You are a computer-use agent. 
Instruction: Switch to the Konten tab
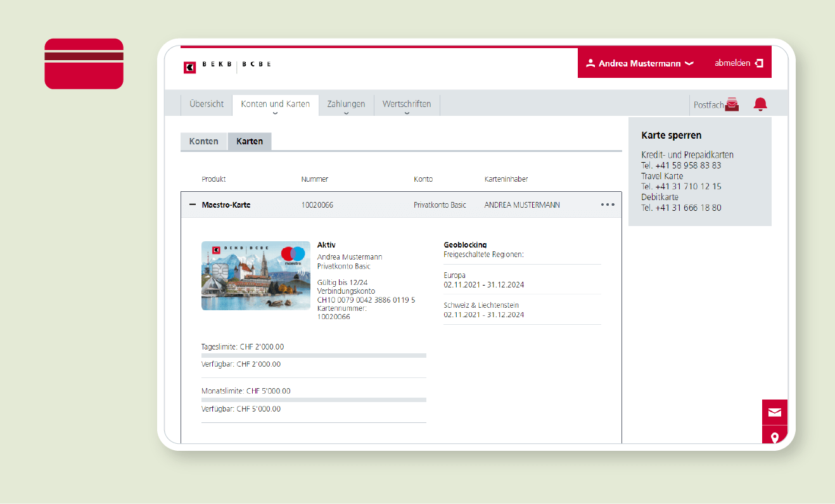203,141
